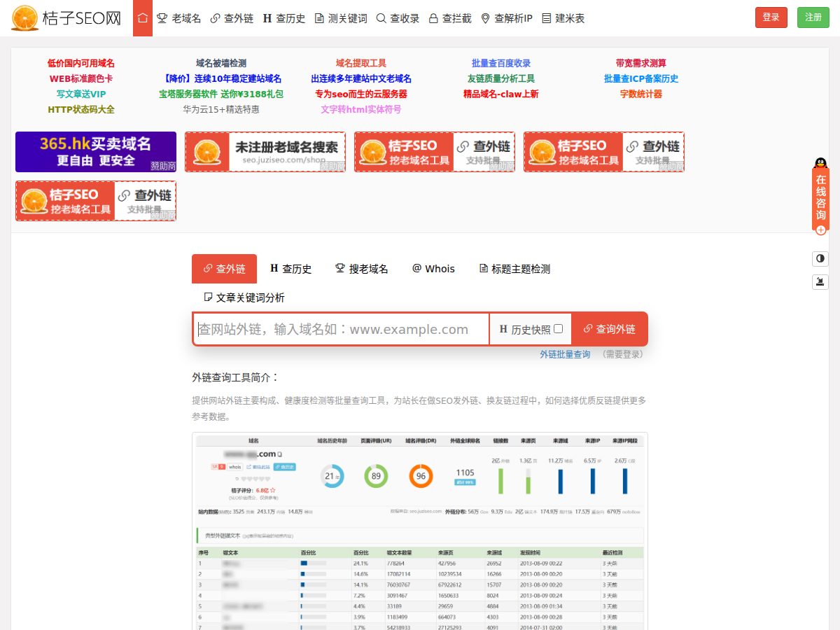840x630 pixels.
Task: Open 建米表 nav item
Action: (563, 18)
